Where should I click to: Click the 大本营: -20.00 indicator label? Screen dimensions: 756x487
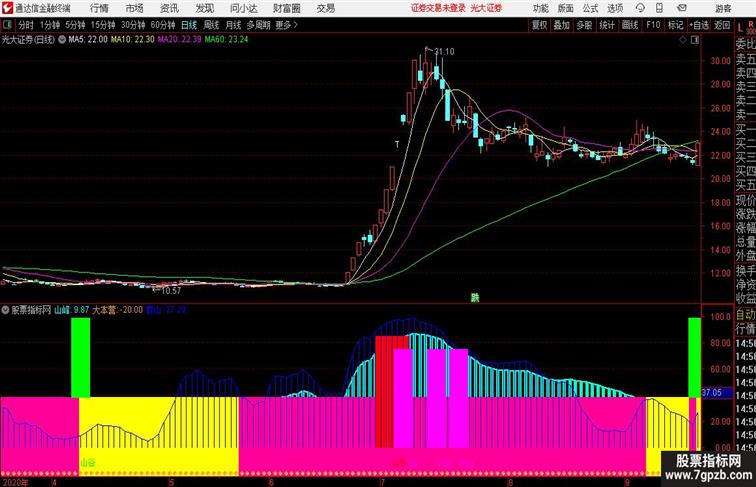click(118, 310)
